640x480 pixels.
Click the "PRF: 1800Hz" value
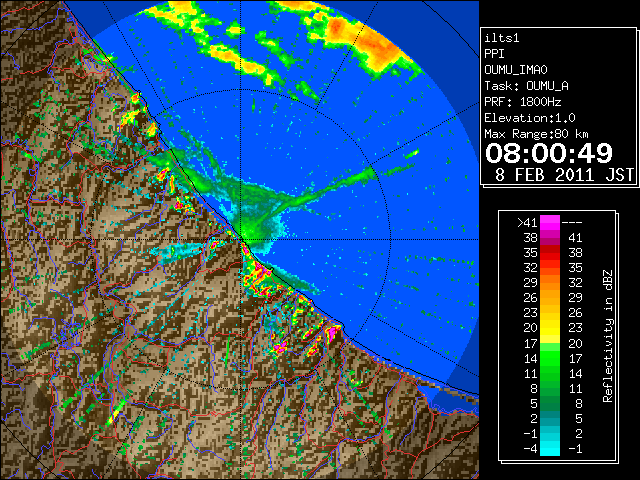click(x=523, y=102)
